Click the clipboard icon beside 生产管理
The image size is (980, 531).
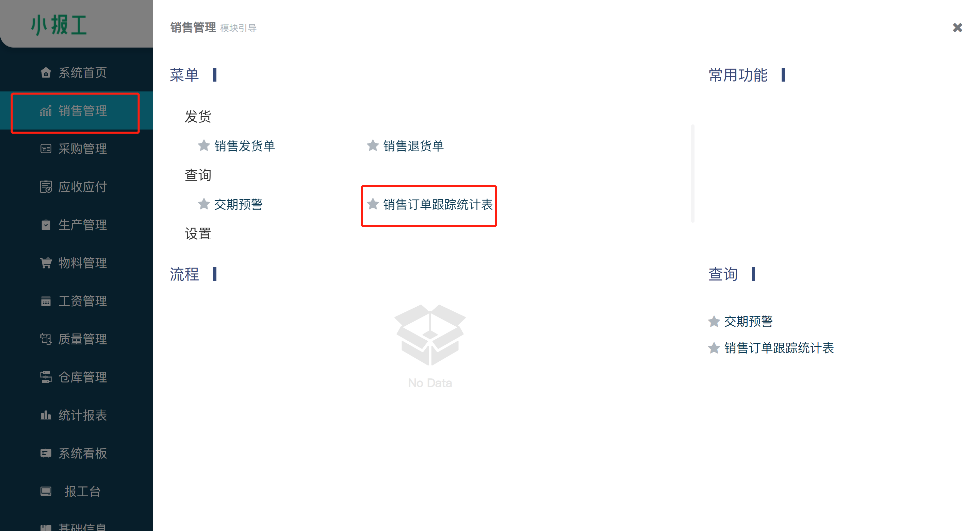[46, 225]
